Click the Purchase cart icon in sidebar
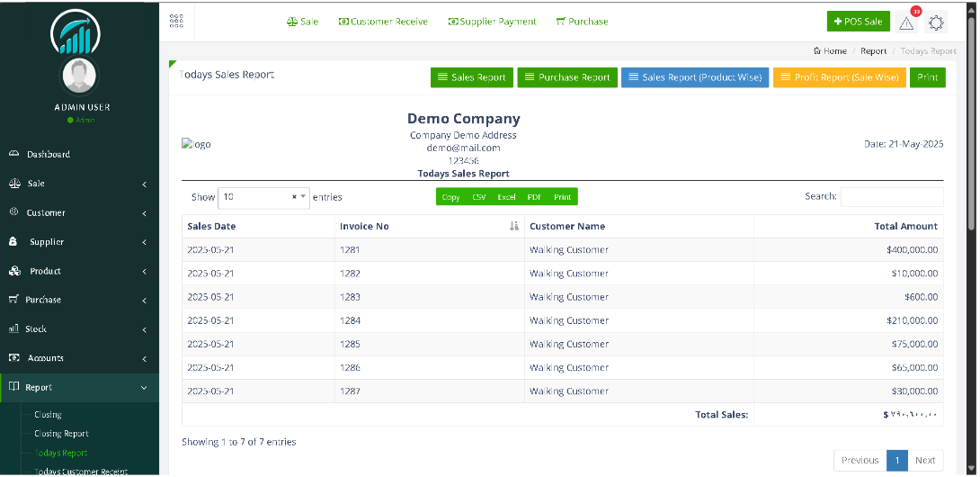This screenshot has height=477, width=980. point(13,299)
